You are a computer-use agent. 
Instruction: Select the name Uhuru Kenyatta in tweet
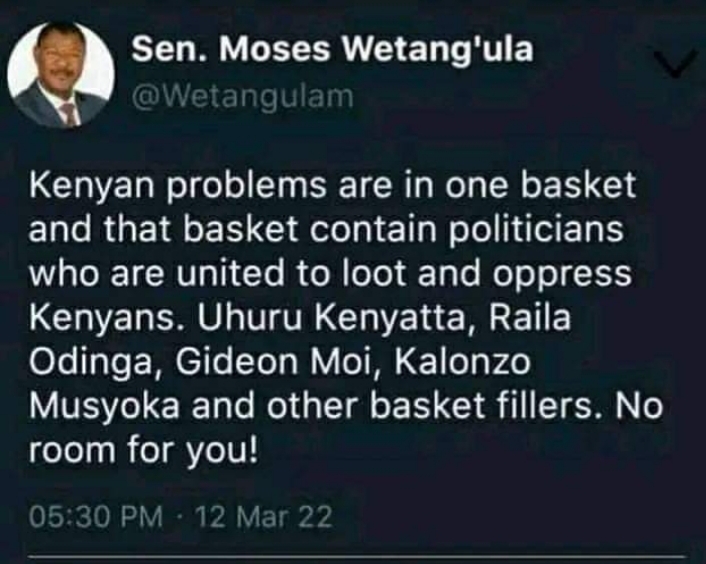click(331, 318)
